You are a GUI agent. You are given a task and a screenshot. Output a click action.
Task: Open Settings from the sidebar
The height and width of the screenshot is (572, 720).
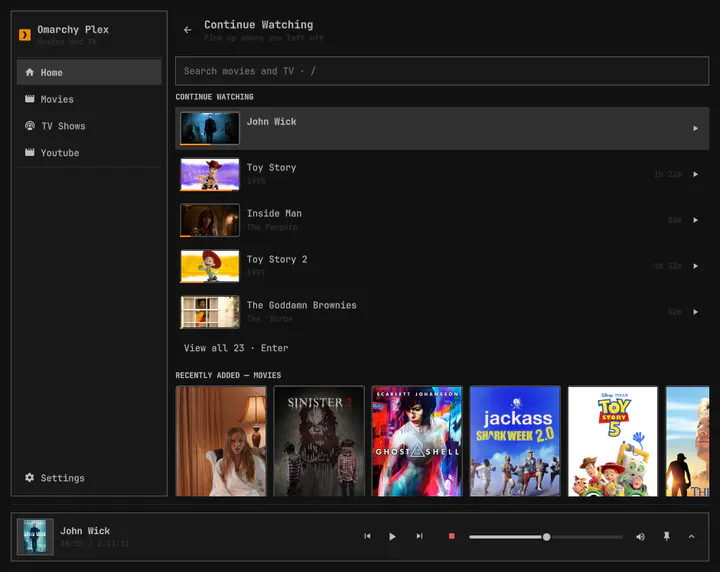(x=89, y=478)
